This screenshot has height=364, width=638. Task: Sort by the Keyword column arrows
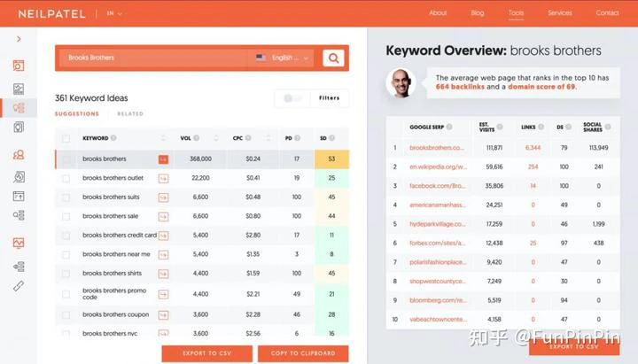click(x=163, y=138)
